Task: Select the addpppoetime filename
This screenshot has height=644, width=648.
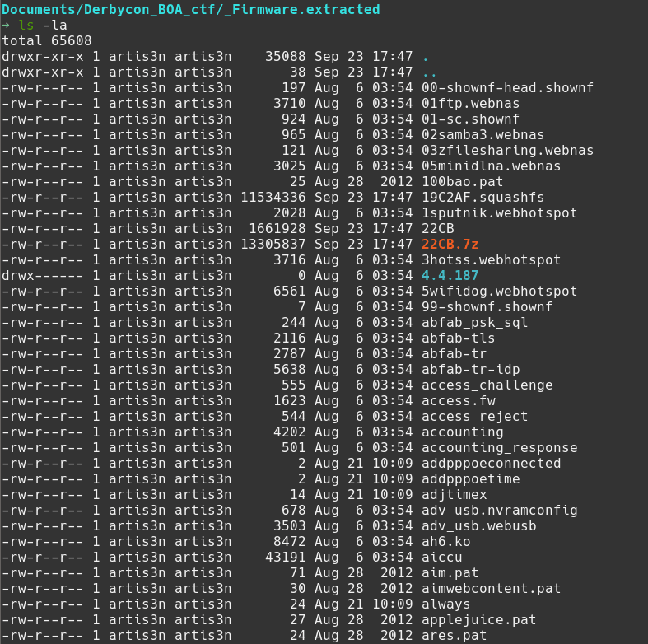Action: pyautogui.click(x=470, y=479)
